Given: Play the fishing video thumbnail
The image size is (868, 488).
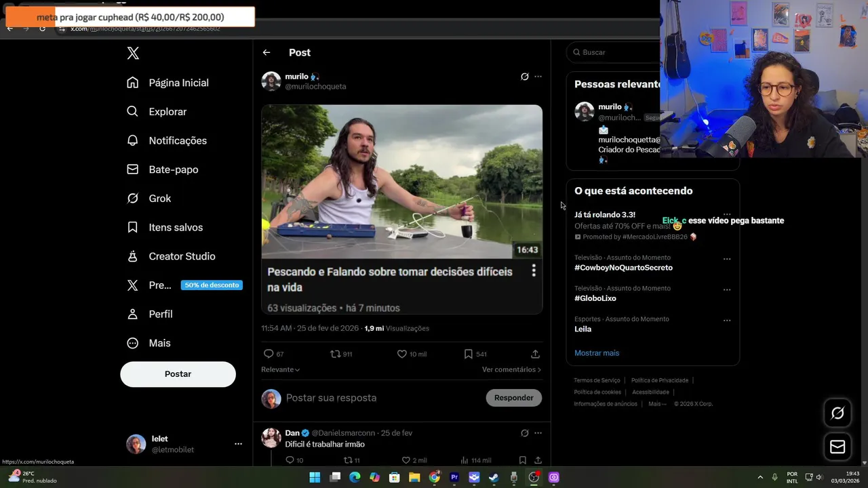Looking at the screenshot, I should click(x=401, y=182).
